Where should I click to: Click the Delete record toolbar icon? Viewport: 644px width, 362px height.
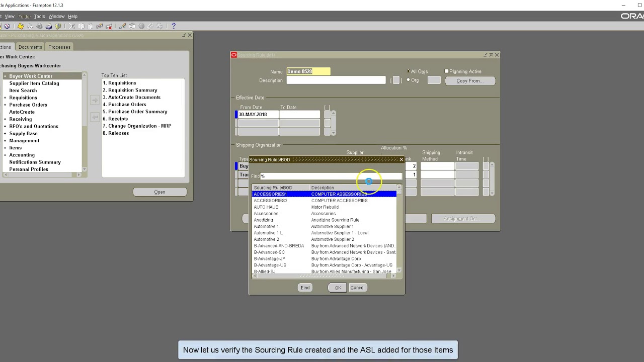(x=109, y=26)
